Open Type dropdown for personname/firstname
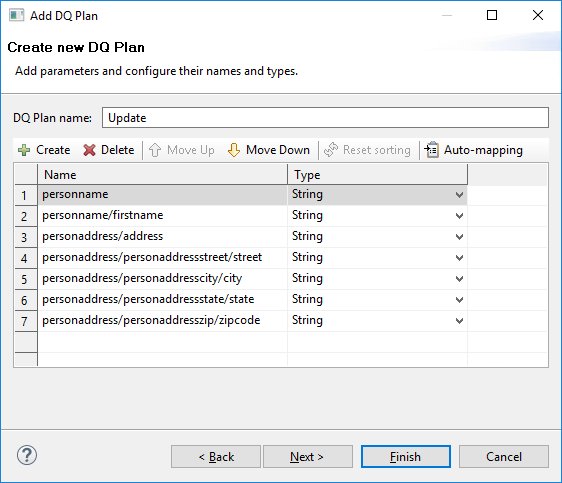This screenshot has height=483, width=562. (459, 216)
